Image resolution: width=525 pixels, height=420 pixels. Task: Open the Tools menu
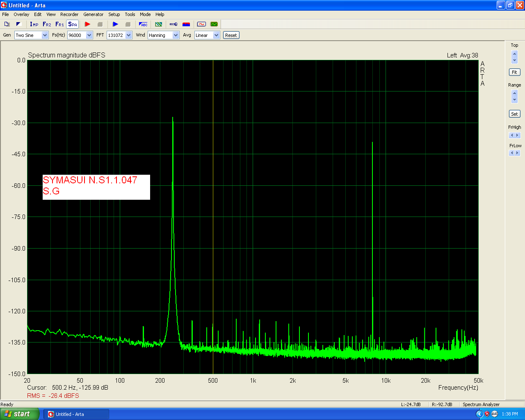click(x=130, y=14)
